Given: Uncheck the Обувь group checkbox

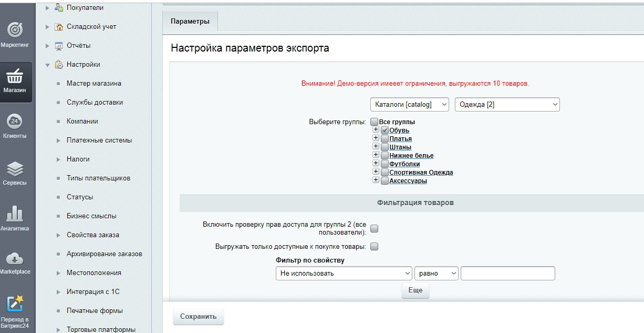Looking at the screenshot, I should [385, 130].
